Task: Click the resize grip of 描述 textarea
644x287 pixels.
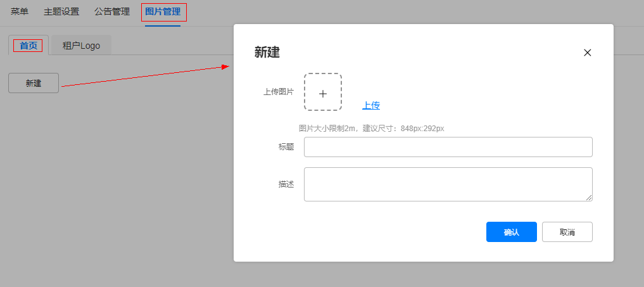Action: pos(589,198)
